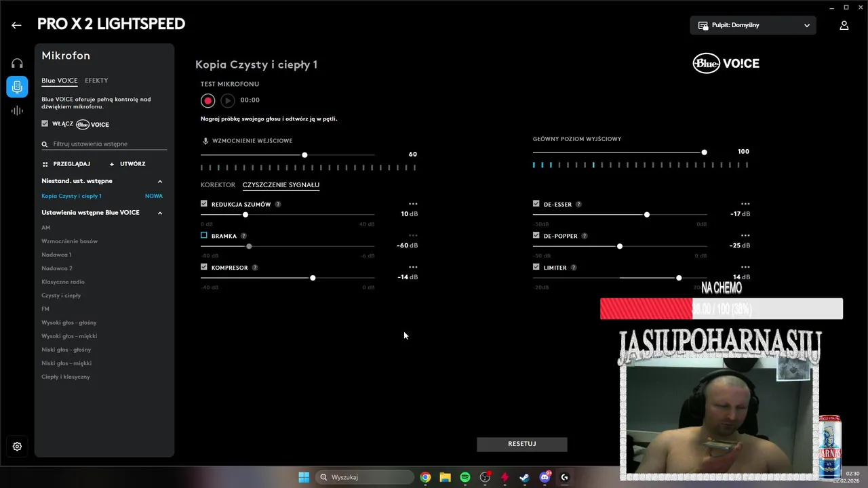Click the Windows taskbar Wyszukaj search box
The width and height of the screenshot is (868, 488).
pyautogui.click(x=365, y=477)
